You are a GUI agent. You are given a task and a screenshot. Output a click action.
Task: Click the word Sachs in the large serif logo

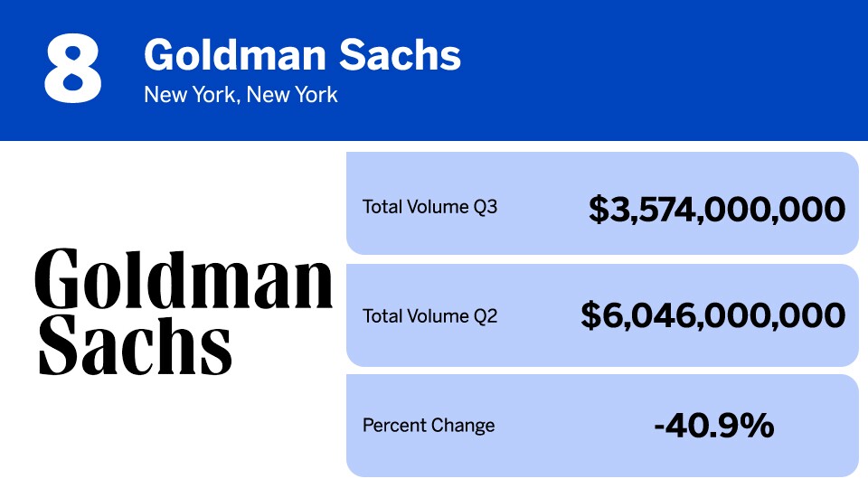pyautogui.click(x=134, y=344)
